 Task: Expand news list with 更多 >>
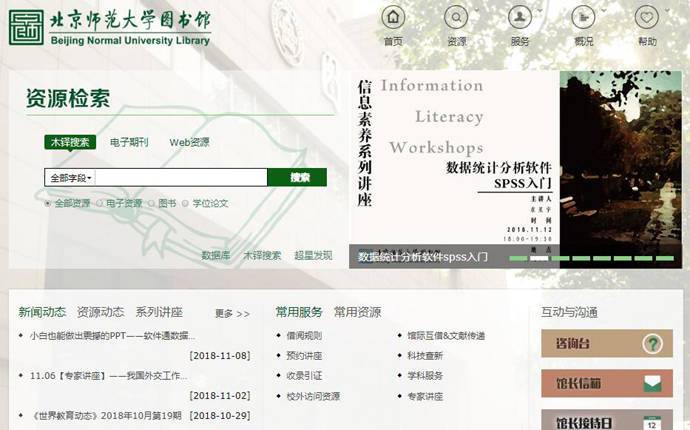click(x=232, y=314)
